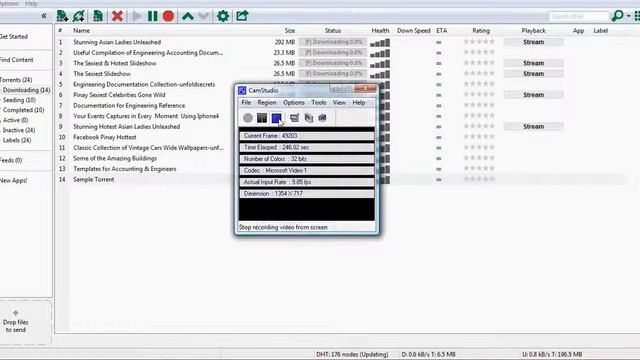Click 'DHT: 176 nodes (Updating)' status text
Screen dimensions: 640x360
tap(352, 354)
